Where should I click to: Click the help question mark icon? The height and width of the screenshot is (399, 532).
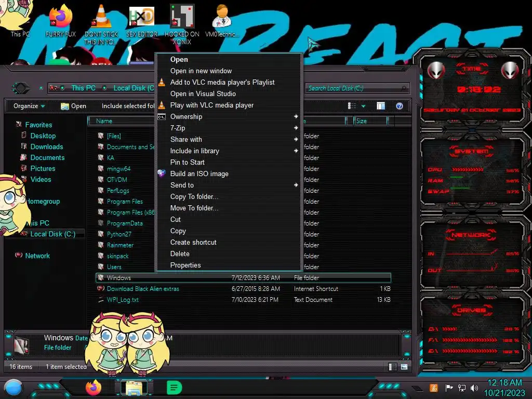click(x=400, y=106)
